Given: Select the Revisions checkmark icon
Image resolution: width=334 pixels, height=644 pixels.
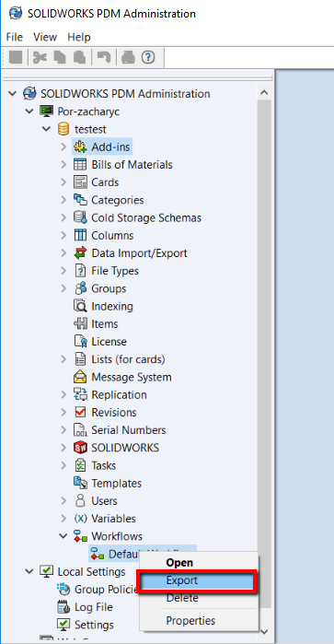Looking at the screenshot, I should (80, 412).
